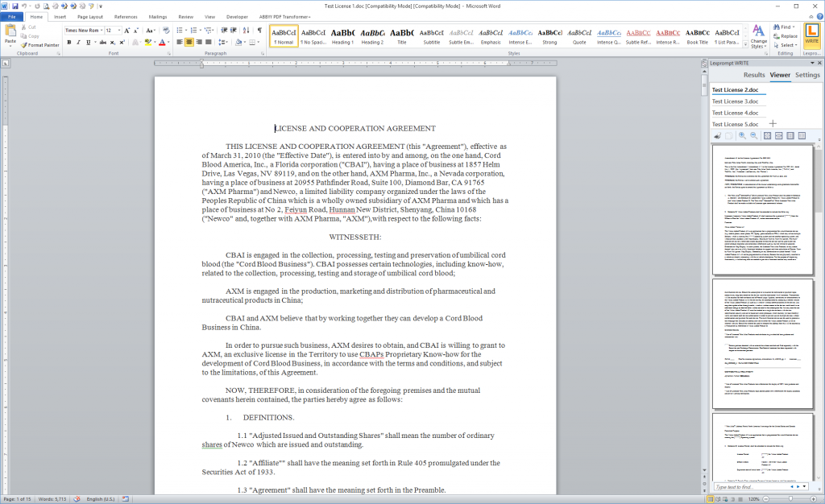
Task: Apply strikethrough formatting
Action: pos(102,42)
